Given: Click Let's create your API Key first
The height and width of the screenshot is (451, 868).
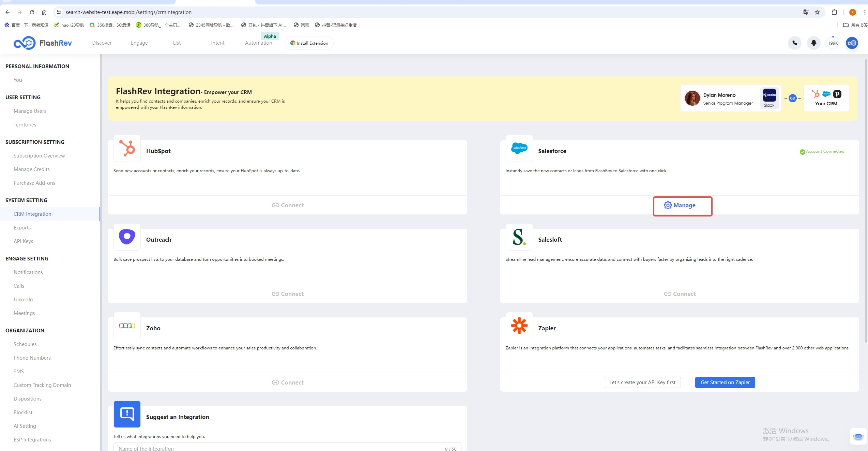Looking at the screenshot, I should click(x=642, y=382).
